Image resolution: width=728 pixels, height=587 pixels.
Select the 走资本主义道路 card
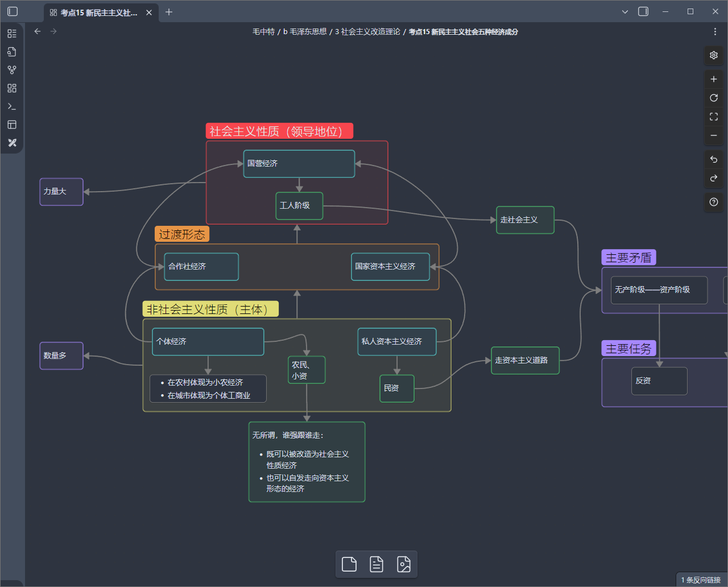(x=525, y=361)
